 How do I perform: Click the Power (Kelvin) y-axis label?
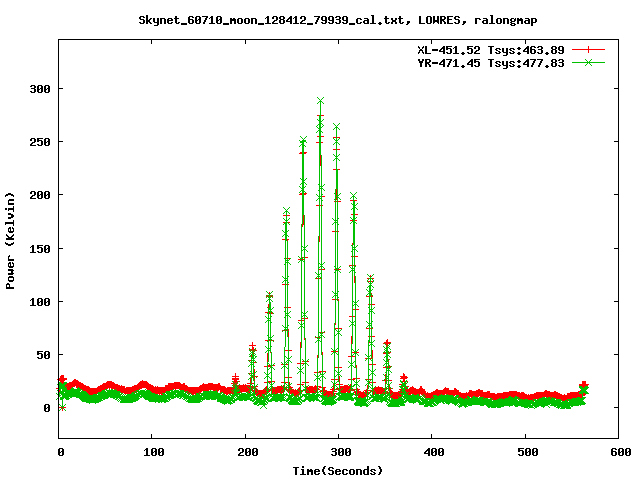click(10, 241)
